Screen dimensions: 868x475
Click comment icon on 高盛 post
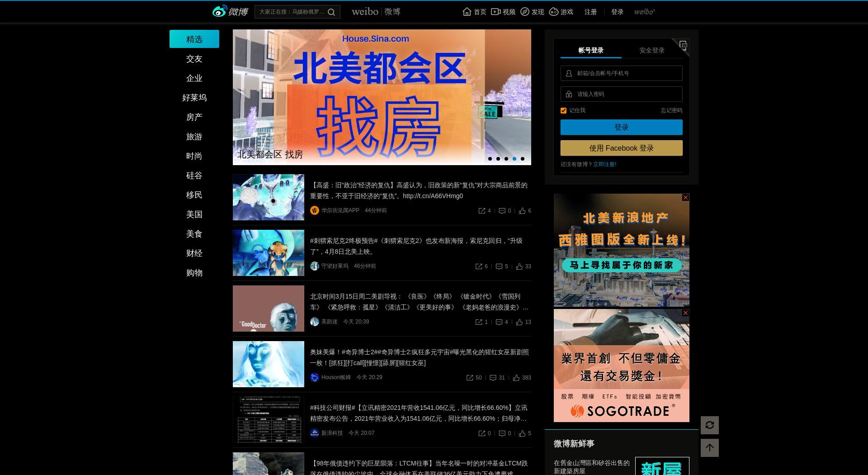[502, 211]
